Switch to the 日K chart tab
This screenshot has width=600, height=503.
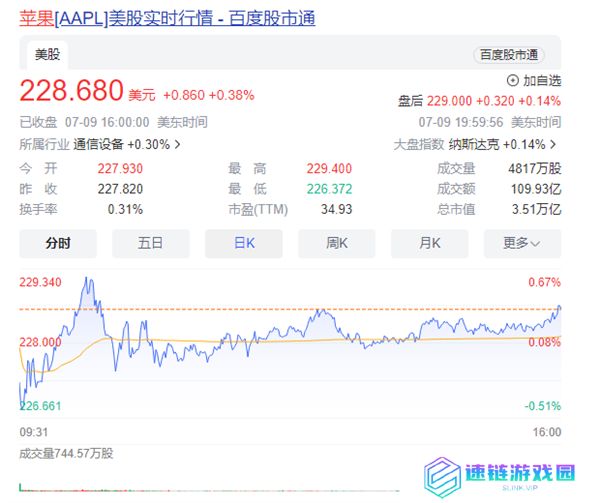(x=244, y=243)
